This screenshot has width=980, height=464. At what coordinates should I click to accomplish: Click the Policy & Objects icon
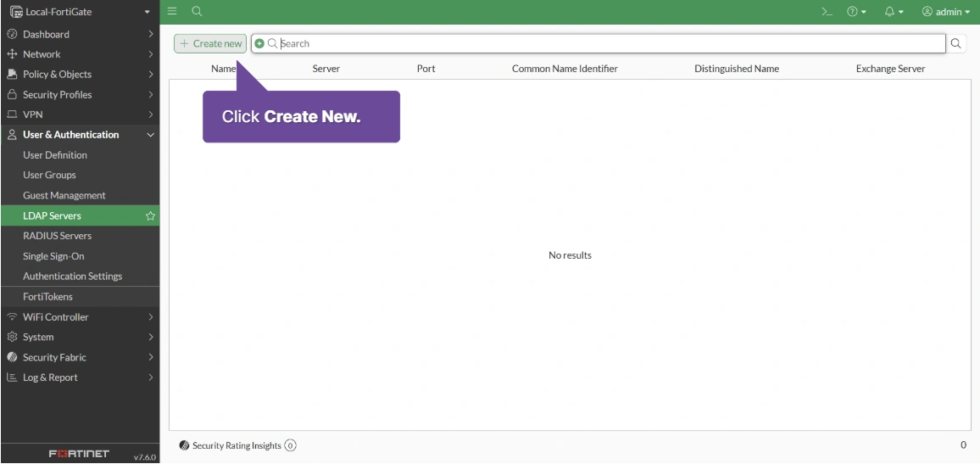click(x=12, y=75)
